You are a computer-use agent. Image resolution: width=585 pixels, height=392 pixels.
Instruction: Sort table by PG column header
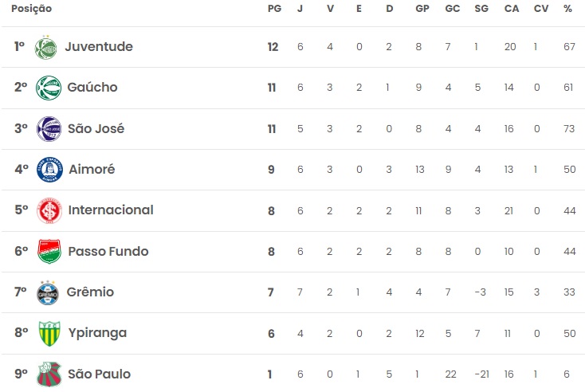coord(273,9)
